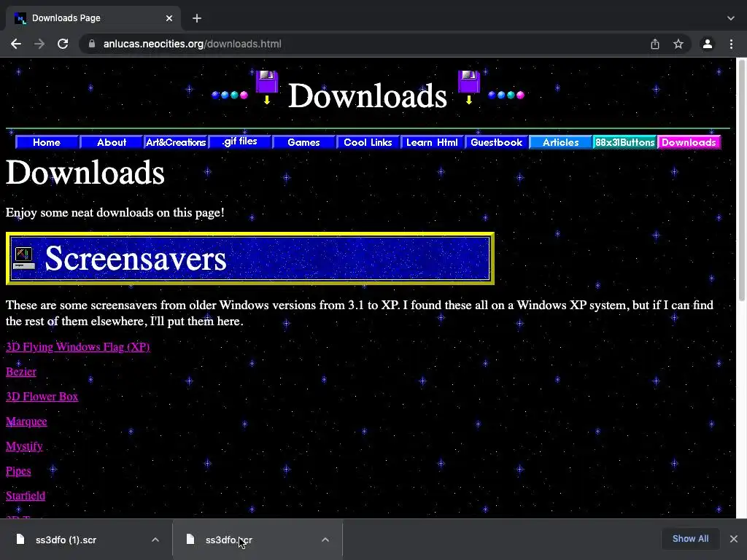Click the Bezier screensaver link
The width and height of the screenshot is (747, 560).
click(21, 371)
